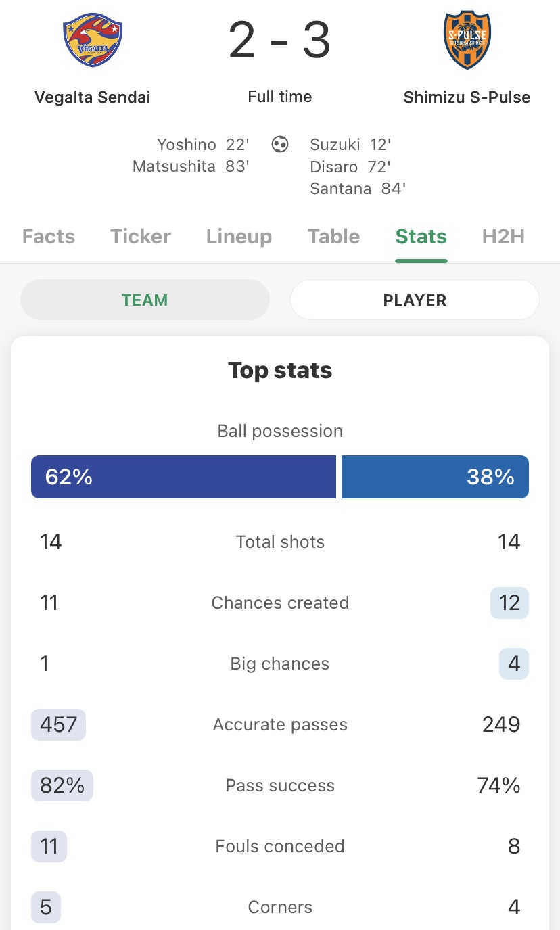Image resolution: width=560 pixels, height=930 pixels.
Task: Switch to TEAM stats view
Action: (x=145, y=300)
